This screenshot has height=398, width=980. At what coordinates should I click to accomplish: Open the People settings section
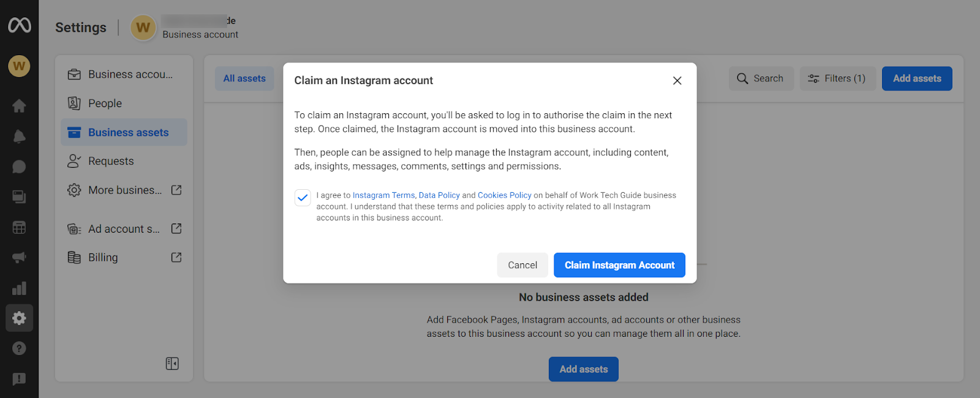(124, 103)
